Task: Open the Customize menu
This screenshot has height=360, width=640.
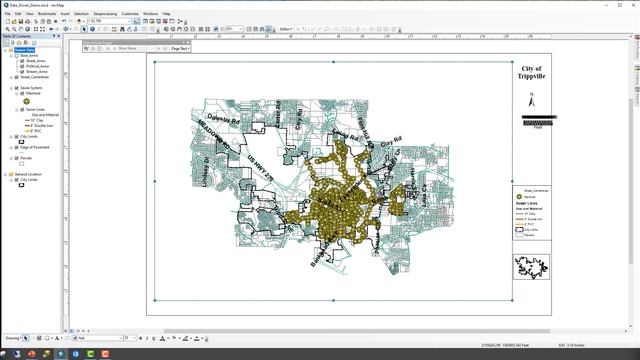Action: (x=130, y=14)
